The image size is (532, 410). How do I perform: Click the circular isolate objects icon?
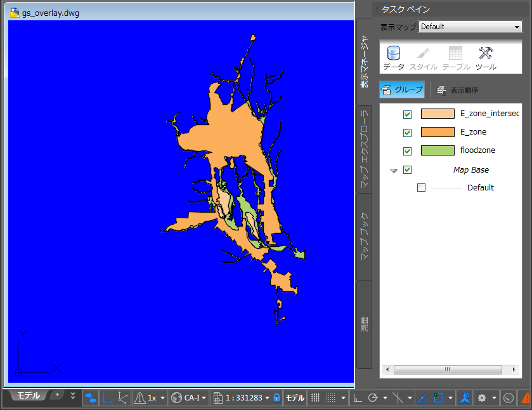point(509,398)
